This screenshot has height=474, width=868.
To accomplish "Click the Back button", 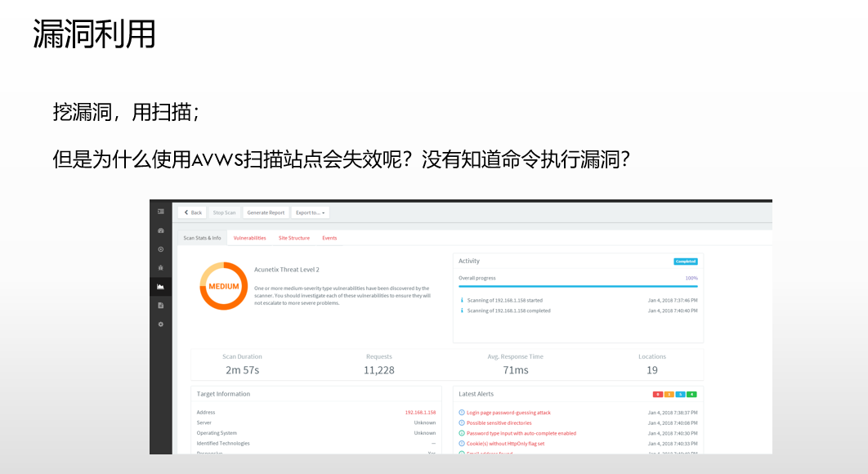I will click(192, 212).
